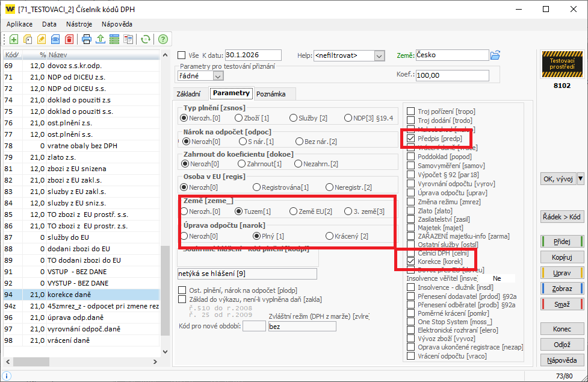Select row 98 vrácení daně

81,340
